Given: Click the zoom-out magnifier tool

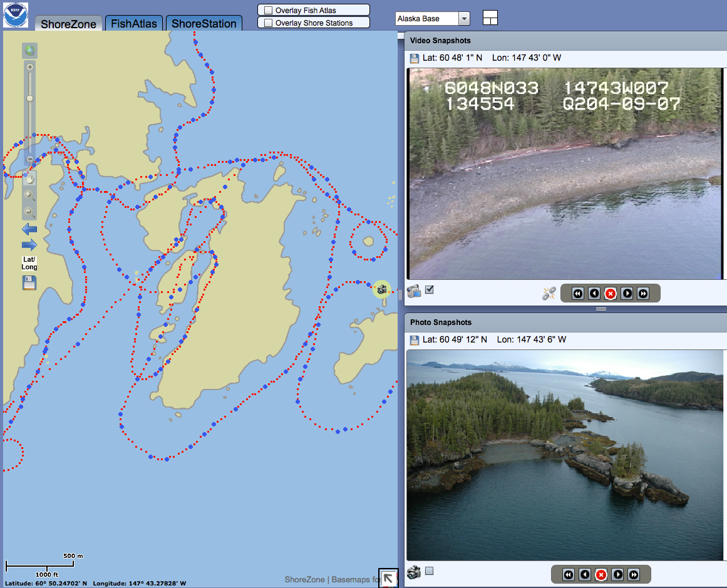Looking at the screenshot, I should (29, 212).
